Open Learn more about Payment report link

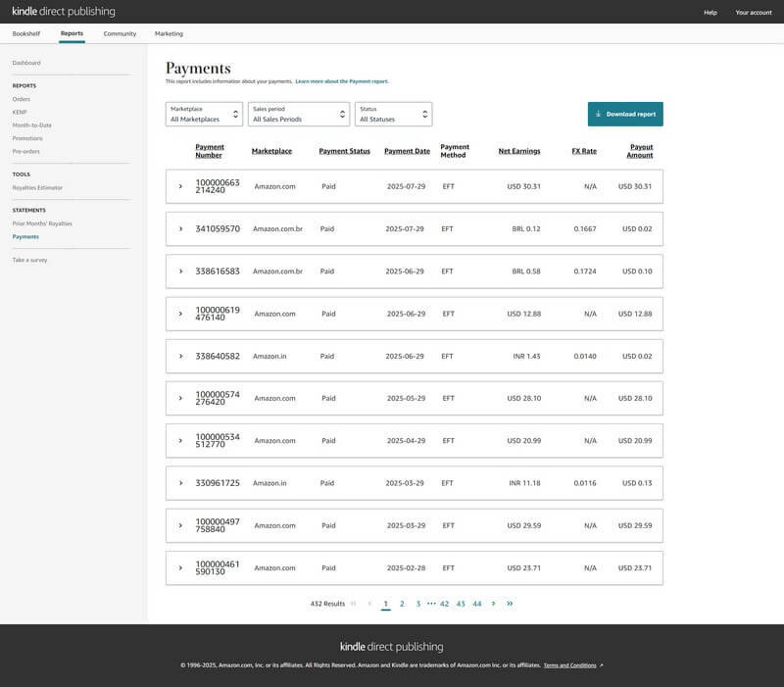pos(341,81)
